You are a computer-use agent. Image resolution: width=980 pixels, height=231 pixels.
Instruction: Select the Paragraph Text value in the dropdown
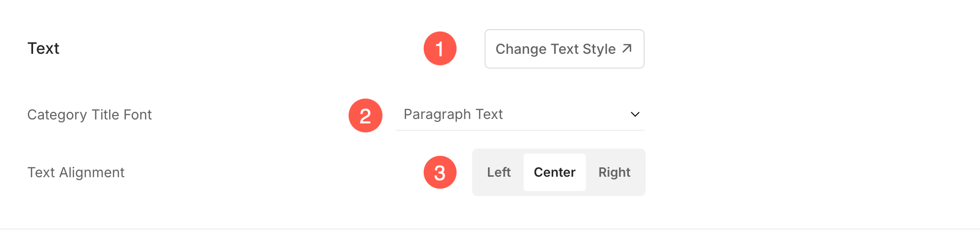[x=453, y=115]
